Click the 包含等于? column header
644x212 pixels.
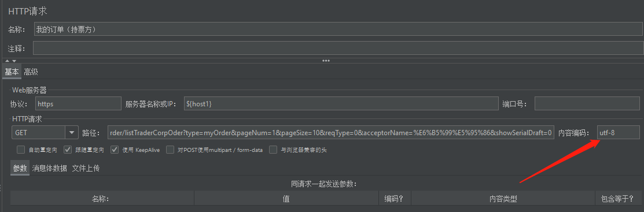pyautogui.click(x=617, y=199)
